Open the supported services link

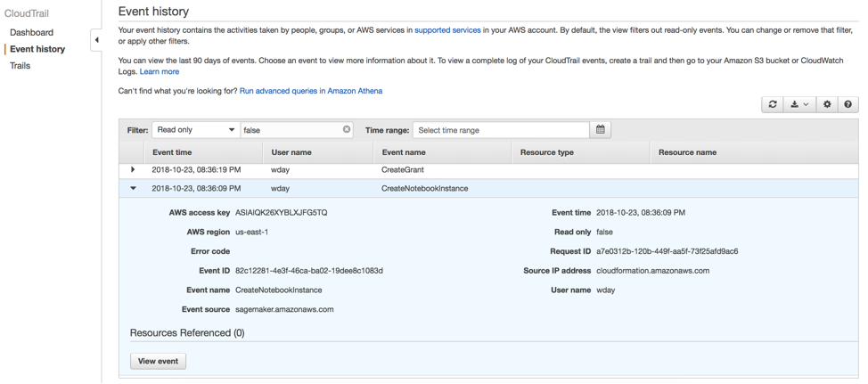click(447, 30)
